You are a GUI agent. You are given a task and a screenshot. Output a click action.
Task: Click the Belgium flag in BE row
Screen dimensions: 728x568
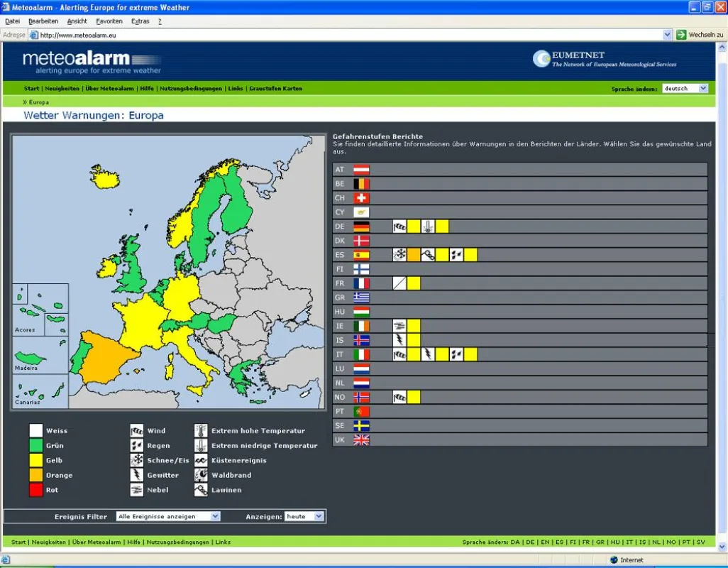(x=361, y=184)
